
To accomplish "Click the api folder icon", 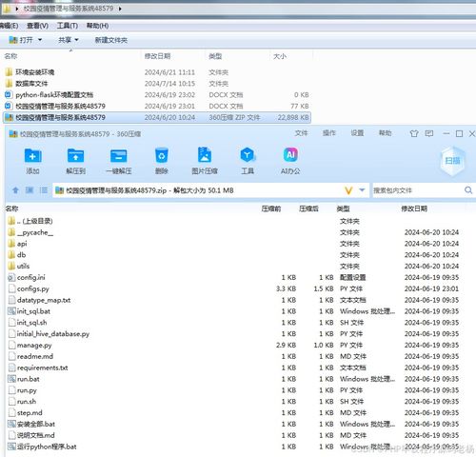I will coord(11,244).
